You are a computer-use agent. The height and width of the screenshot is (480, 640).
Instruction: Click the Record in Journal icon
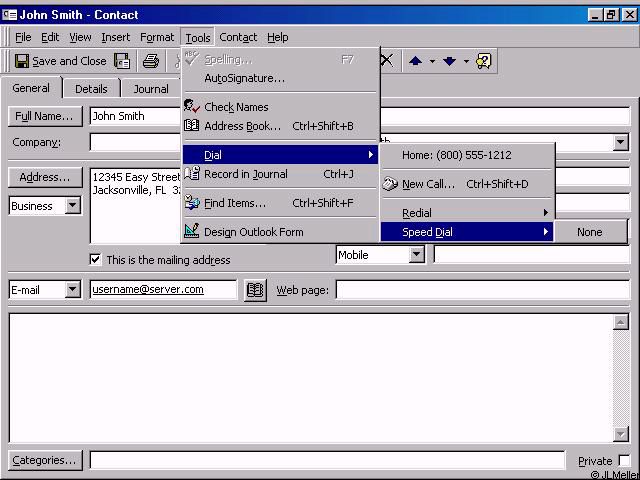(191, 173)
